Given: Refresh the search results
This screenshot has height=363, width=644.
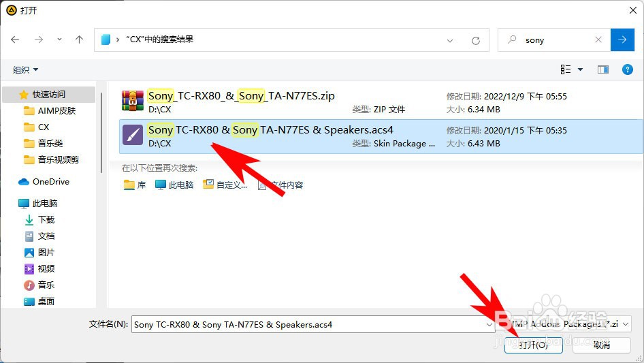Looking at the screenshot, I should point(476,40).
